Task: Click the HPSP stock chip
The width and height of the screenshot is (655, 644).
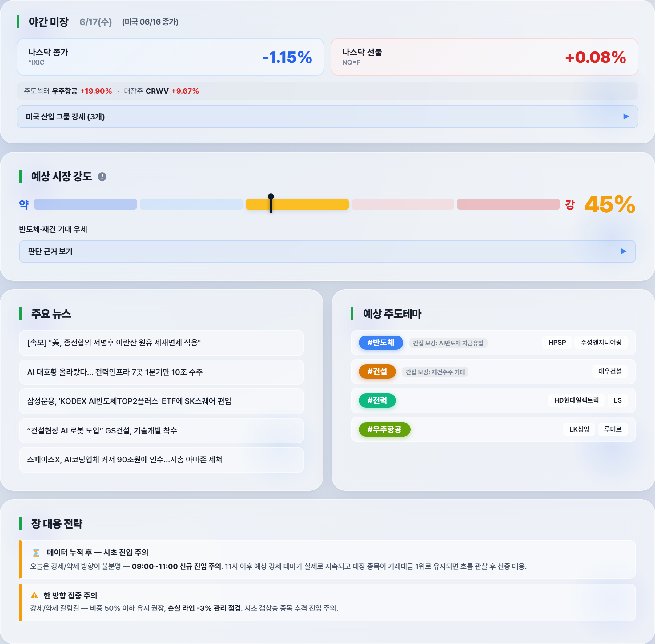Action: [x=557, y=343]
